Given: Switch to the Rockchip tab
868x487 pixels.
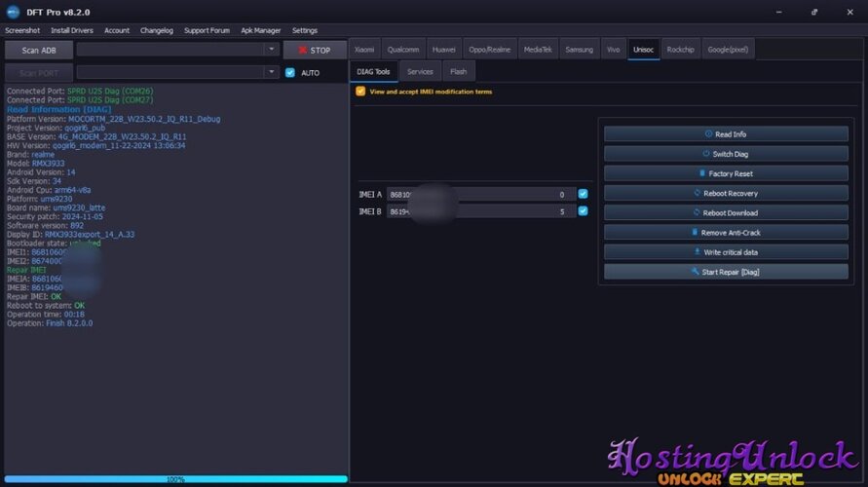Looking at the screenshot, I should click(680, 50).
